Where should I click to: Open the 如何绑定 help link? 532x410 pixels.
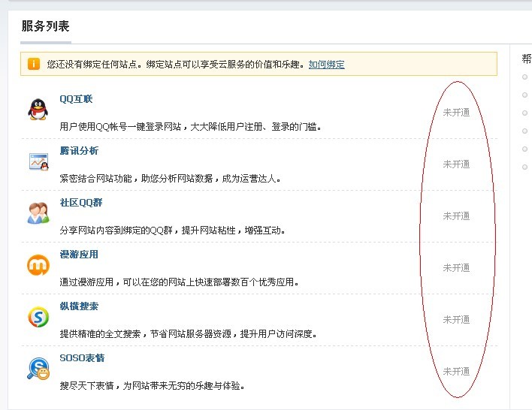coord(326,65)
